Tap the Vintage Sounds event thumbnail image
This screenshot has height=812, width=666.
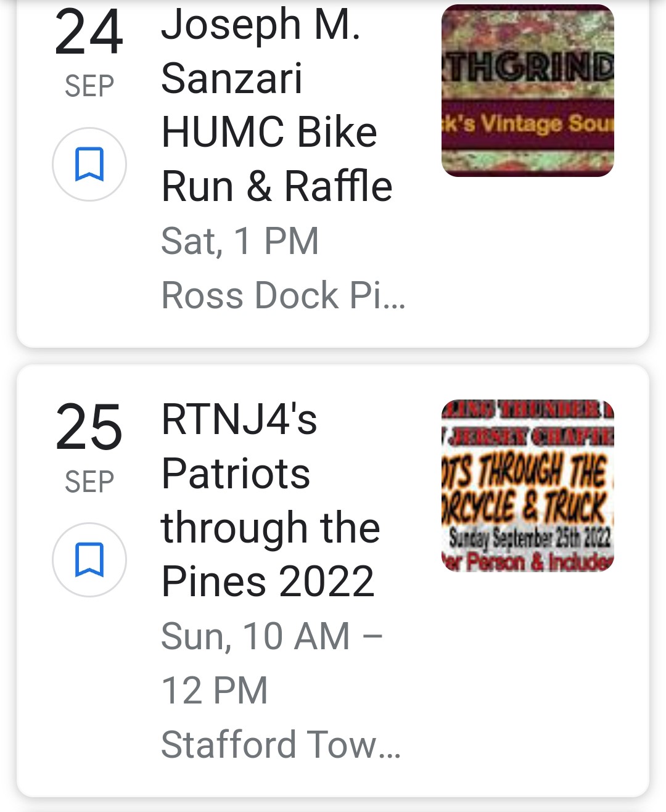[527, 91]
